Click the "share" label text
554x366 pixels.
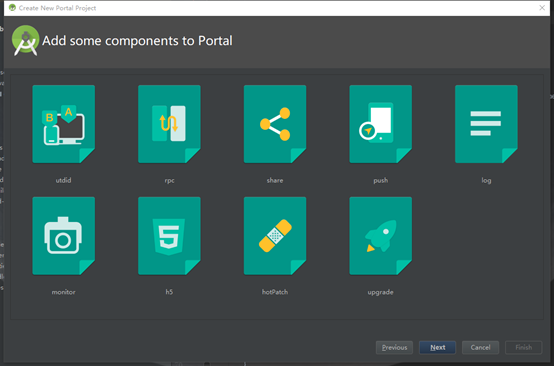[275, 180]
